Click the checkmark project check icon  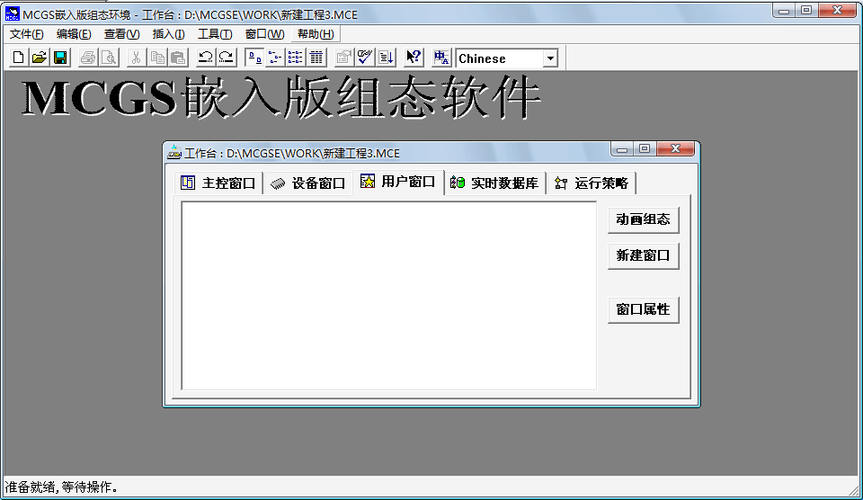coord(365,57)
